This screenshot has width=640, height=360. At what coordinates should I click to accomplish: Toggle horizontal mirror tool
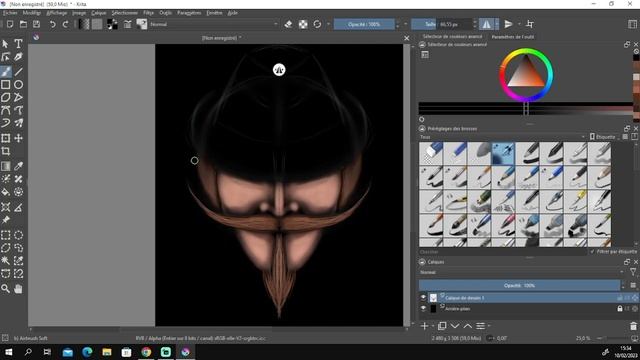486,24
